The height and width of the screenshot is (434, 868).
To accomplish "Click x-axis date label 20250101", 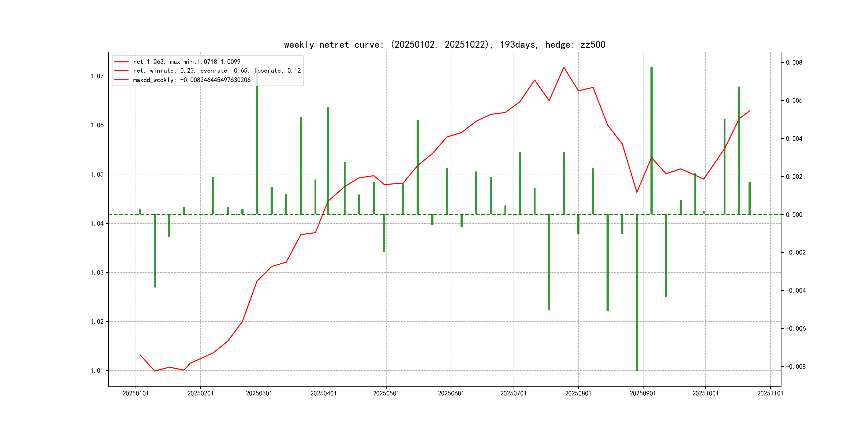I will 136,393.
